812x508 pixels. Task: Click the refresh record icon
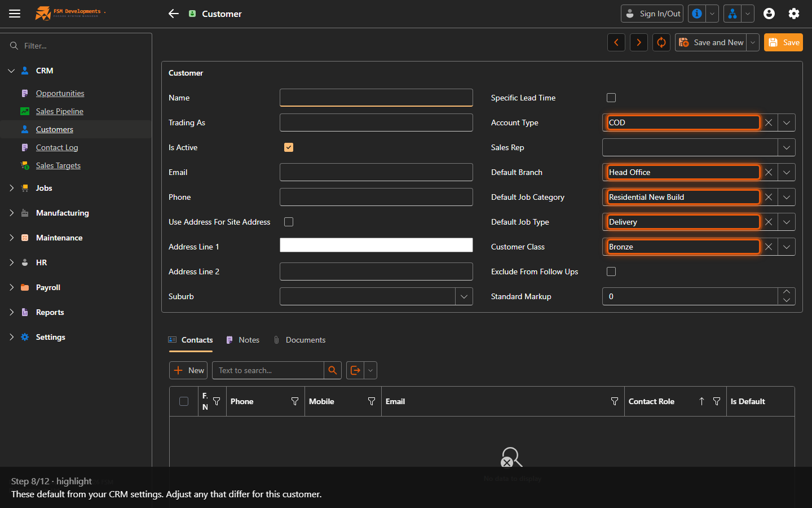click(661, 42)
